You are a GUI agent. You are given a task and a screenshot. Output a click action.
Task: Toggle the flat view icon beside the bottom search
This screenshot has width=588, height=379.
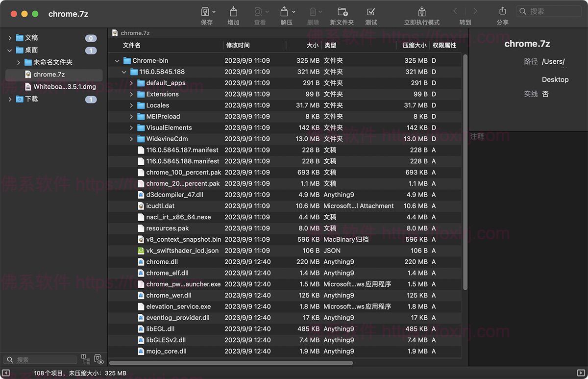85,359
